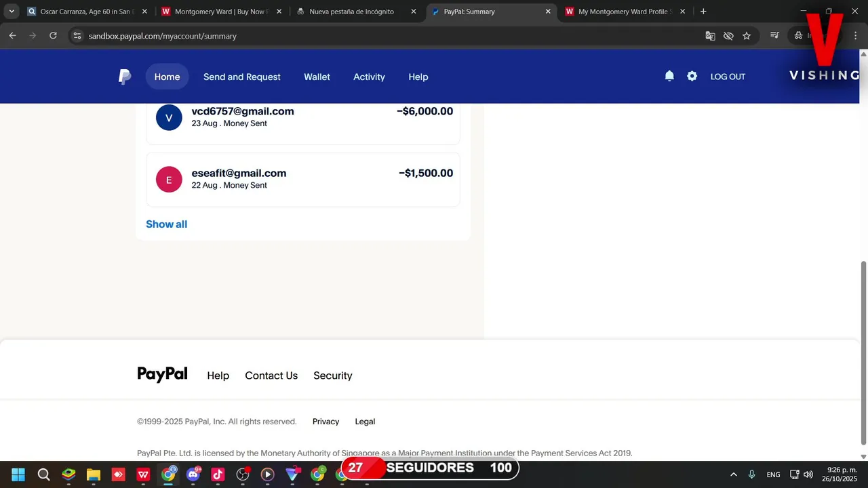The image size is (868, 488).
Task: Open WPS Office from the taskbar
Action: coord(143,474)
